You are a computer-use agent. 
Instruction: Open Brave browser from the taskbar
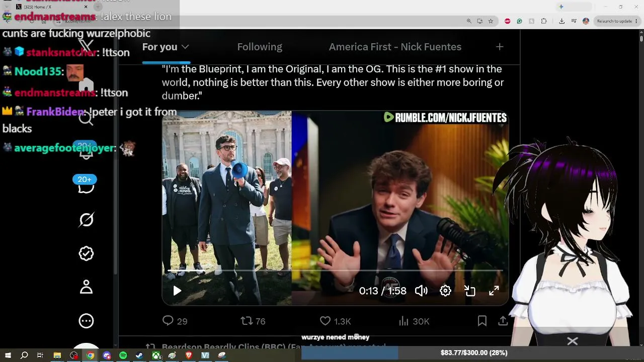[x=189, y=355]
